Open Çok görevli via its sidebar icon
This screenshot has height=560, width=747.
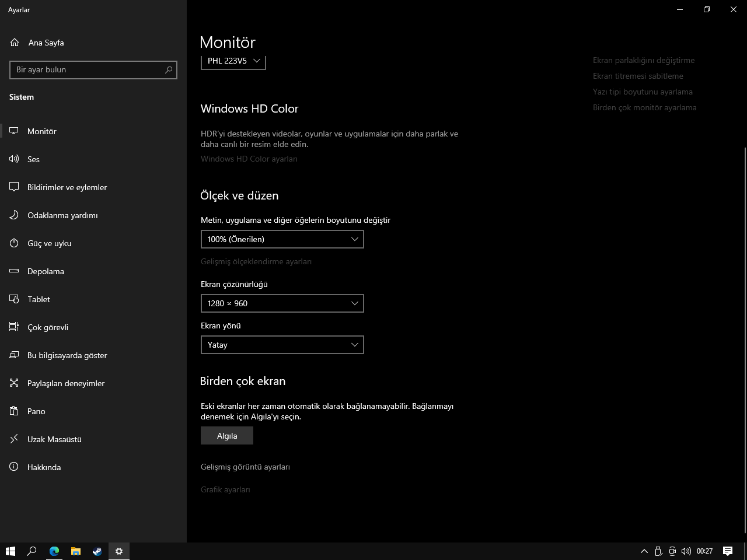15,327
